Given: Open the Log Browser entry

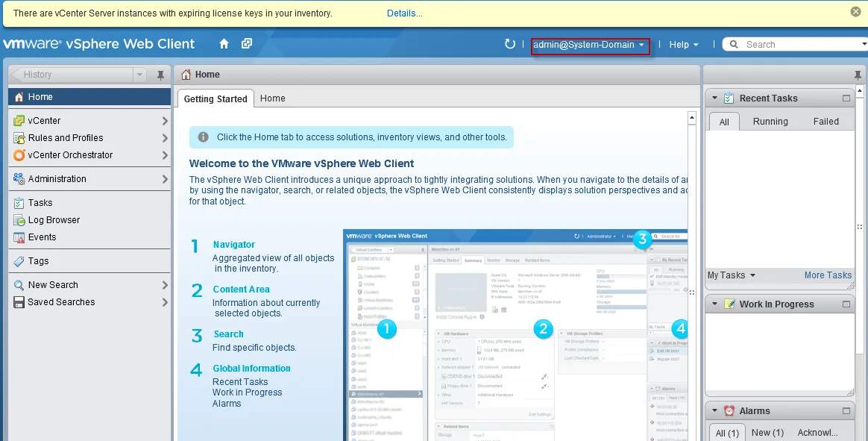Looking at the screenshot, I should (89, 220).
